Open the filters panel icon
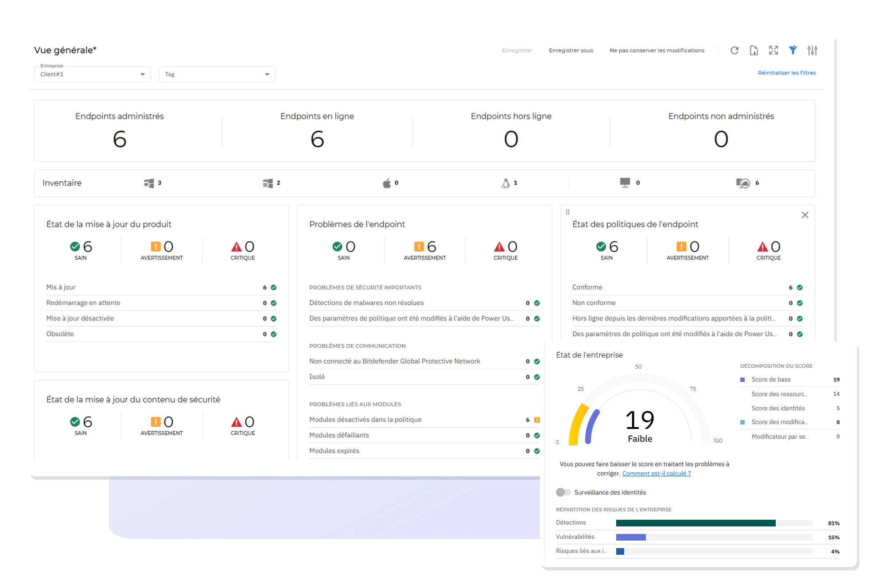 pos(793,51)
